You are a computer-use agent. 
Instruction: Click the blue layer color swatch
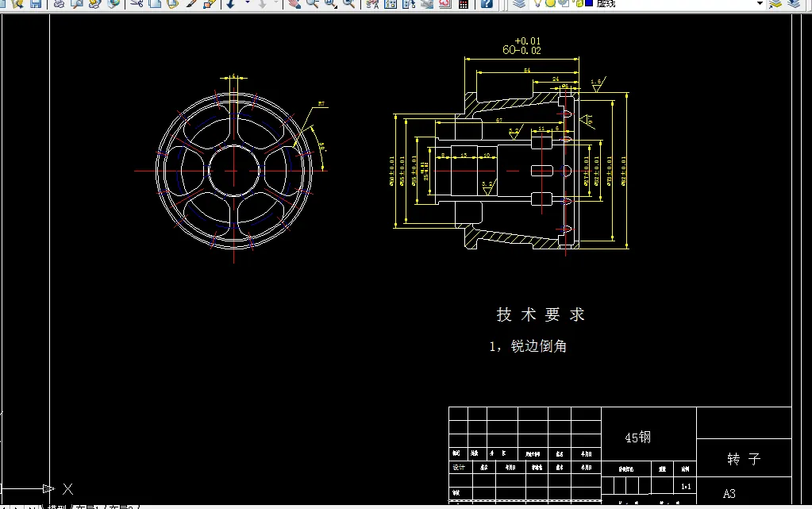589,3
